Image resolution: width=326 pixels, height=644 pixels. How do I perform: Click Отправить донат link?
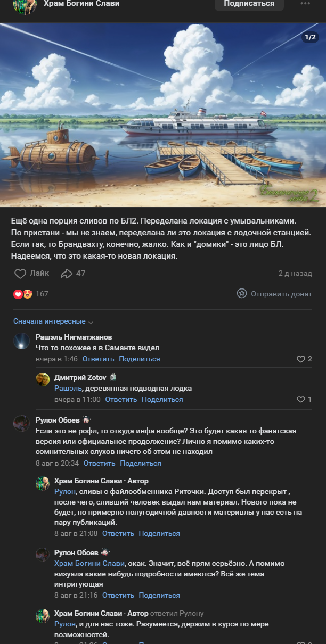pyautogui.click(x=281, y=294)
